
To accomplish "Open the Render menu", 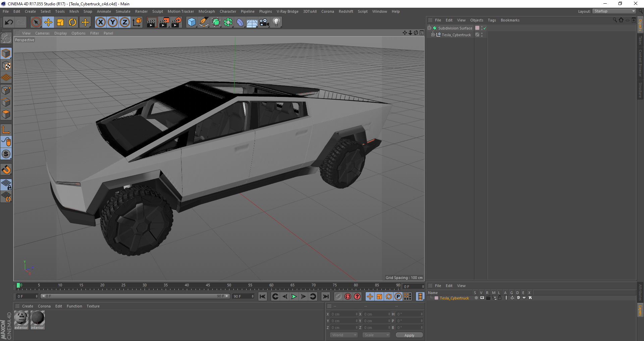I will [141, 11].
